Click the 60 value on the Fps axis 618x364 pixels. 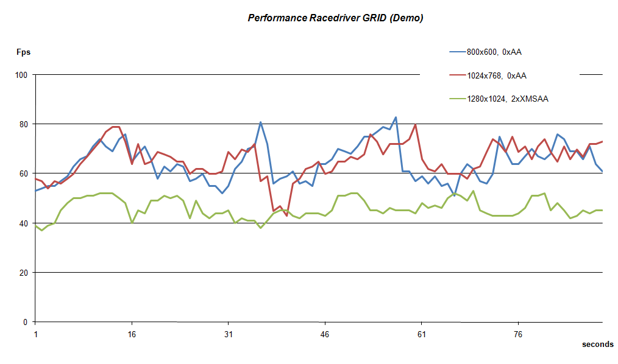pos(24,173)
